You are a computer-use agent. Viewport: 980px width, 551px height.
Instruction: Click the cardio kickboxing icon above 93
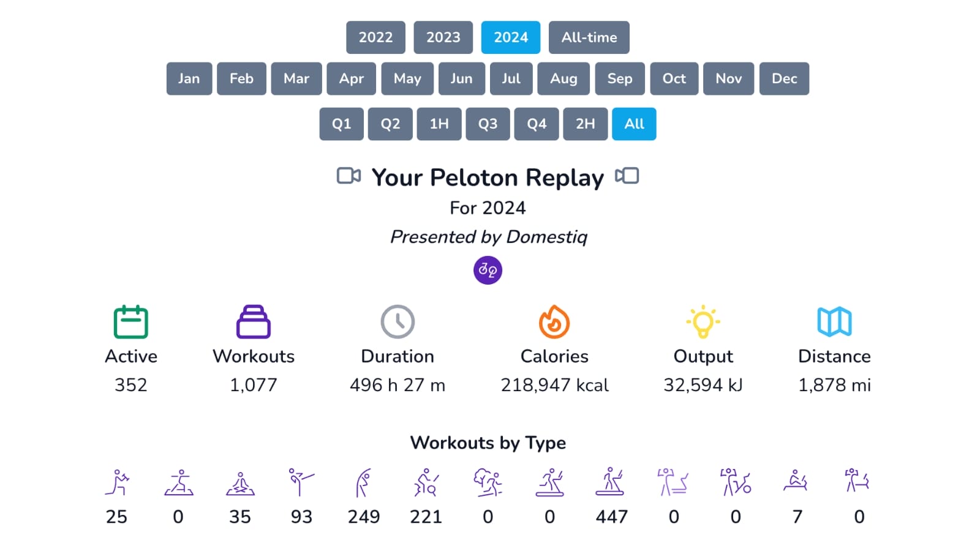(301, 482)
